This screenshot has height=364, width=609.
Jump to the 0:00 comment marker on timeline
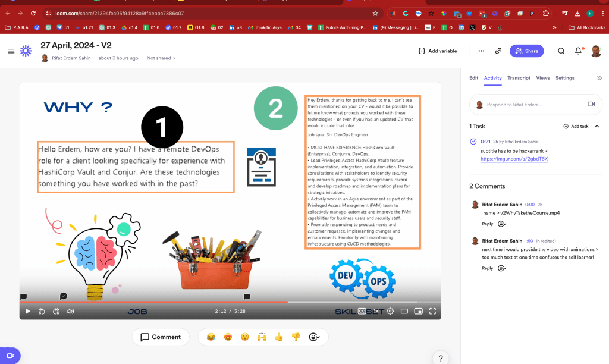23,296
